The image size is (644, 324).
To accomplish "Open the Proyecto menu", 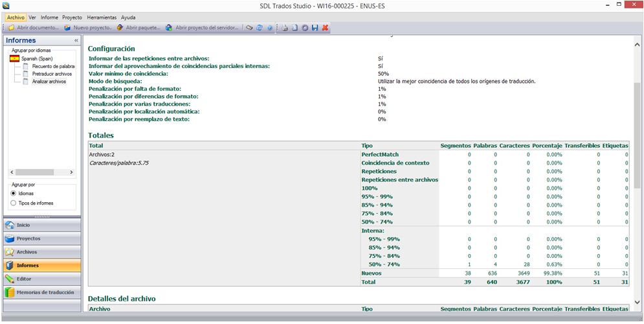I will click(x=72, y=17).
